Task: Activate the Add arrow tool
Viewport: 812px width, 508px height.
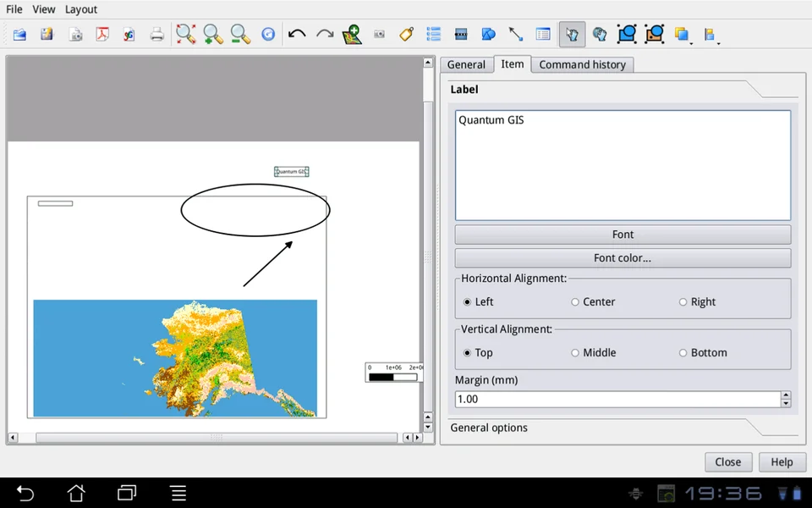Action: 516,34
